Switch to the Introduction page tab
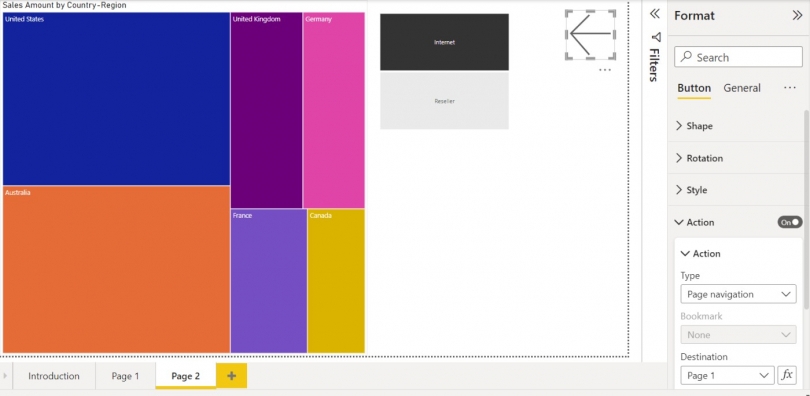This screenshot has height=396, width=810. (x=54, y=376)
